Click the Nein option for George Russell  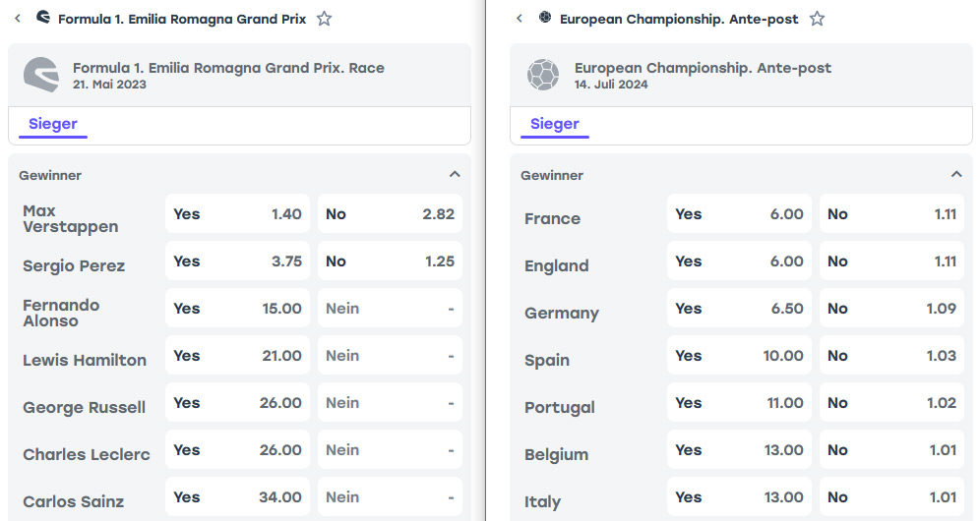pos(390,403)
